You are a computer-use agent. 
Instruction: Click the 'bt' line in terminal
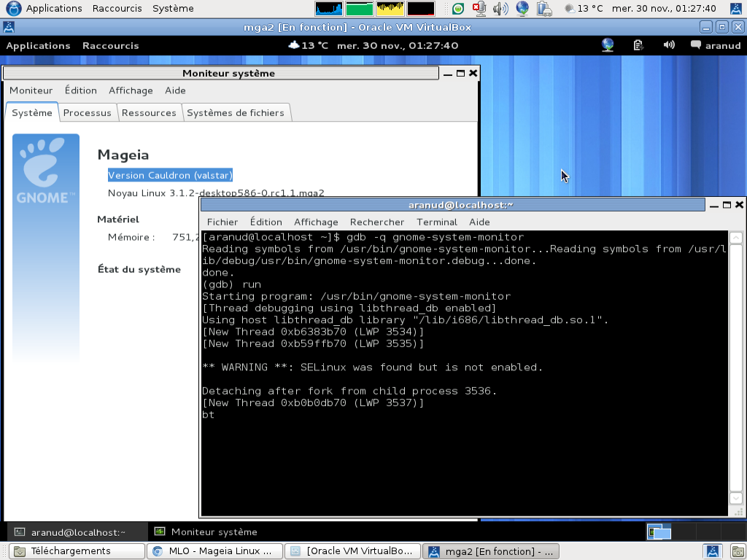tap(208, 414)
